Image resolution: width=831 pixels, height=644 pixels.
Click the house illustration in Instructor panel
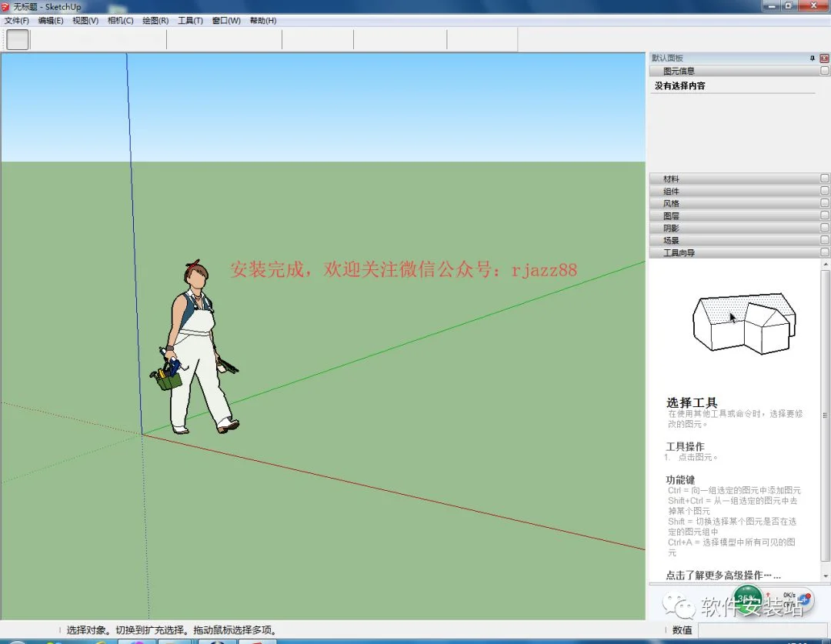tap(744, 323)
